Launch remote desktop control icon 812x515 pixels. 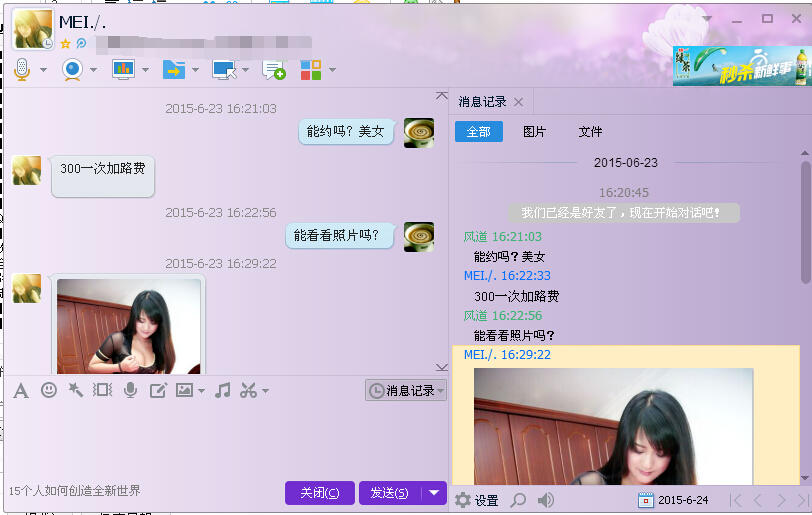coord(224,69)
